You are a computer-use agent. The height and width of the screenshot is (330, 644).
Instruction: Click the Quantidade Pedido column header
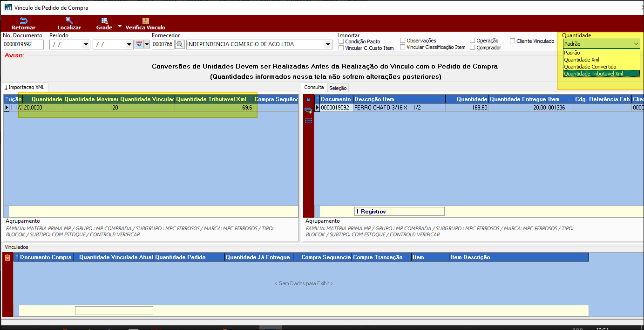point(189,257)
